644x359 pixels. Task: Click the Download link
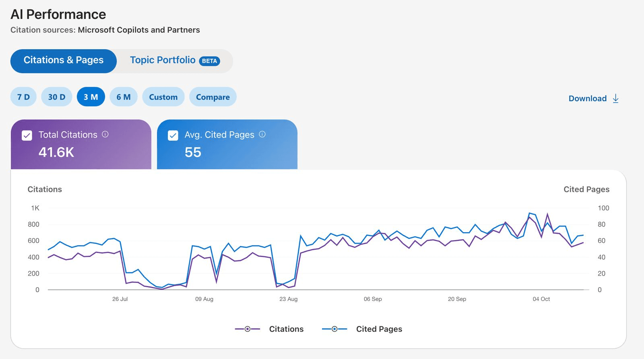[594, 99]
